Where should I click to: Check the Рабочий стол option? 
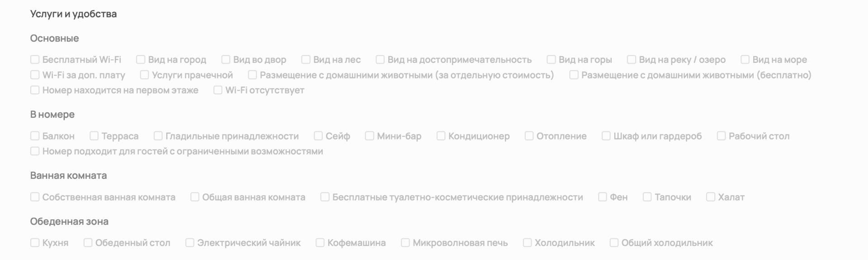point(721,136)
